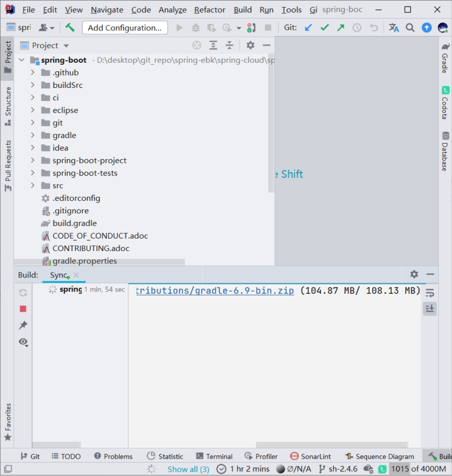
Task: Click the Build hammer icon in toolbar
Action: (70, 27)
